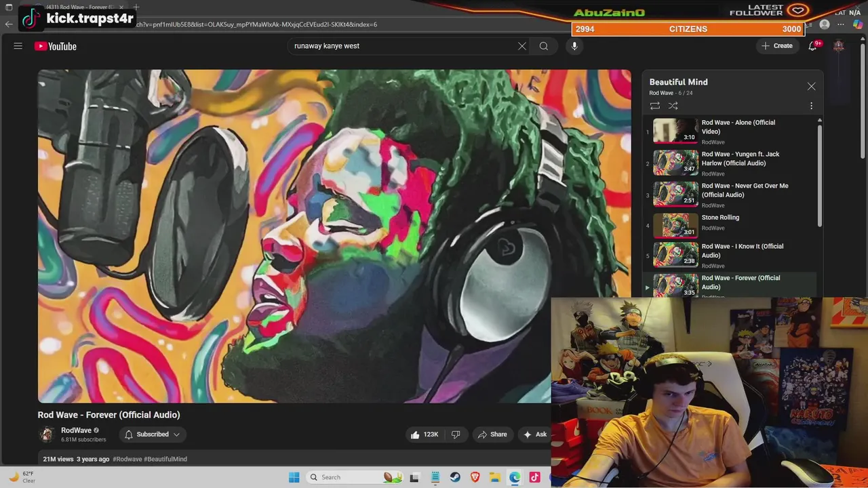Image resolution: width=868 pixels, height=488 pixels.
Task: Click the Rod Wave - Forever video title
Action: pyautogui.click(x=108, y=415)
